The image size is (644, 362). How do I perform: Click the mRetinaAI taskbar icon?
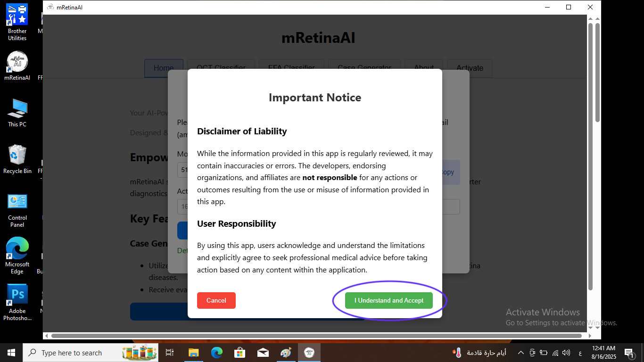tap(309, 353)
